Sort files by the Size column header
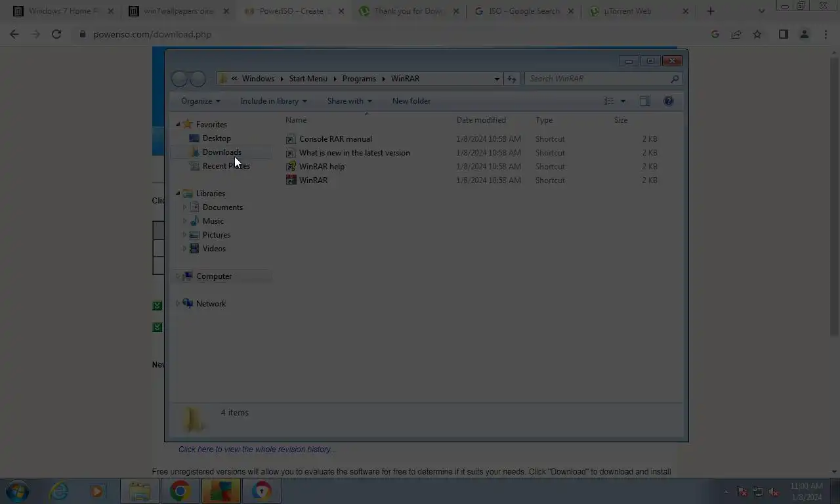 [621, 120]
